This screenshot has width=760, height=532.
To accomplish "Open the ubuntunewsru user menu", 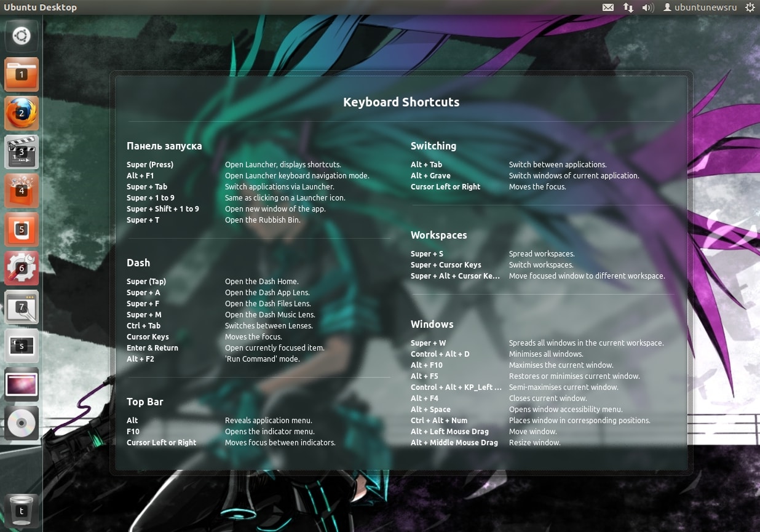I will pos(700,7).
